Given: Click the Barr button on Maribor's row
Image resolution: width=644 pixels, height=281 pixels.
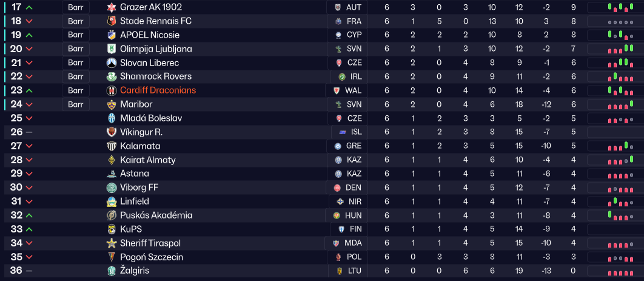Looking at the screenshot, I should click(76, 104).
